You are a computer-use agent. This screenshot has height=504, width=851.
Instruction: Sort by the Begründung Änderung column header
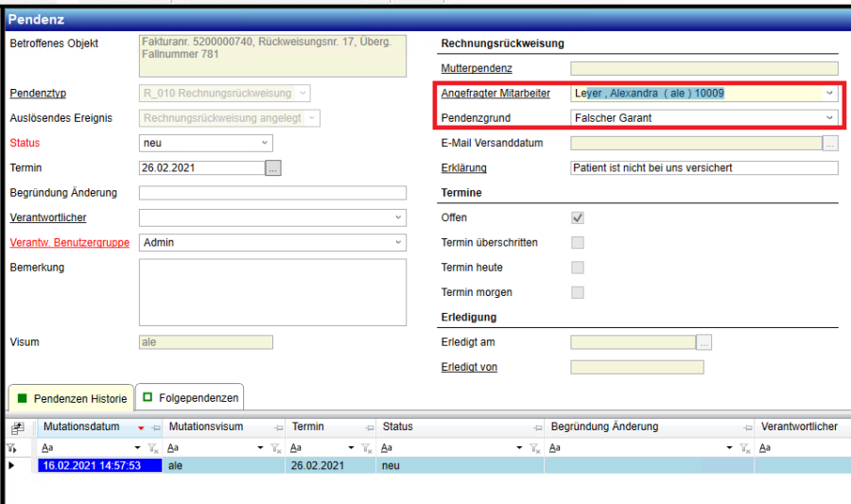pyautogui.click(x=604, y=427)
